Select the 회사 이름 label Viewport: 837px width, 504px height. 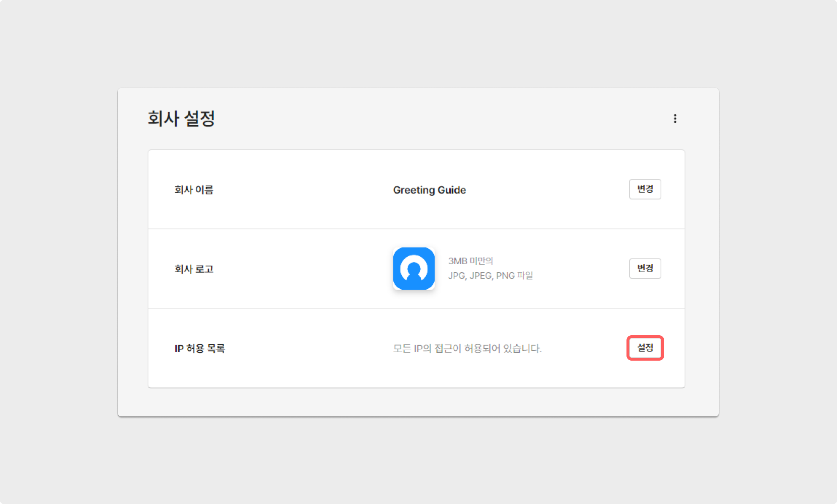click(x=194, y=190)
